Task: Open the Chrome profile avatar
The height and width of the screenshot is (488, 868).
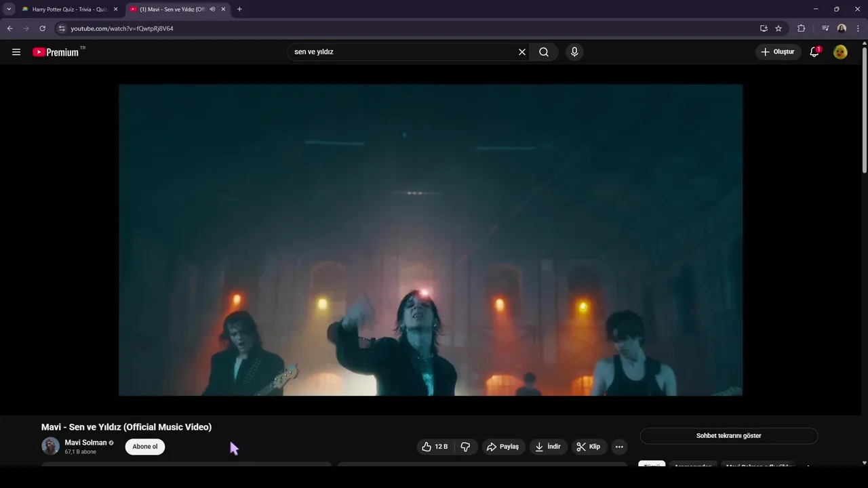Action: pyautogui.click(x=842, y=28)
